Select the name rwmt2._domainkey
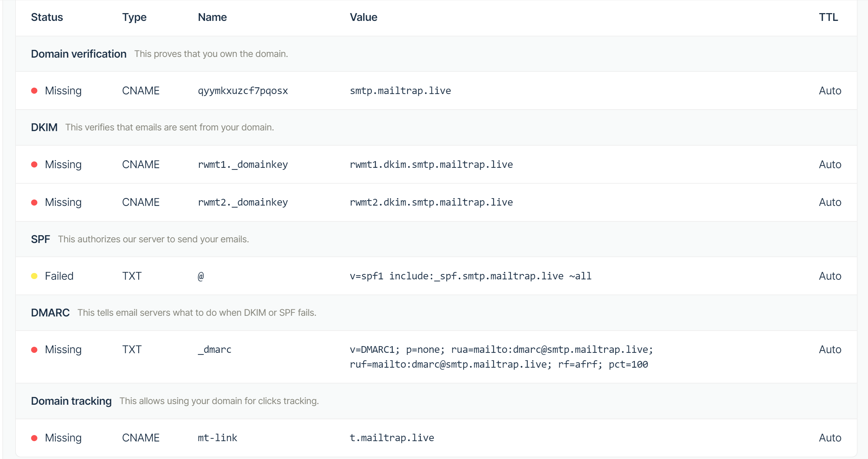Image resolution: width=868 pixels, height=459 pixels. tap(243, 202)
